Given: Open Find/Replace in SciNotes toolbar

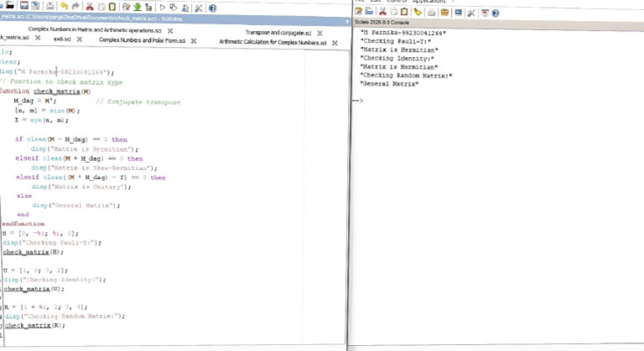Looking at the screenshot, I should [126, 7].
